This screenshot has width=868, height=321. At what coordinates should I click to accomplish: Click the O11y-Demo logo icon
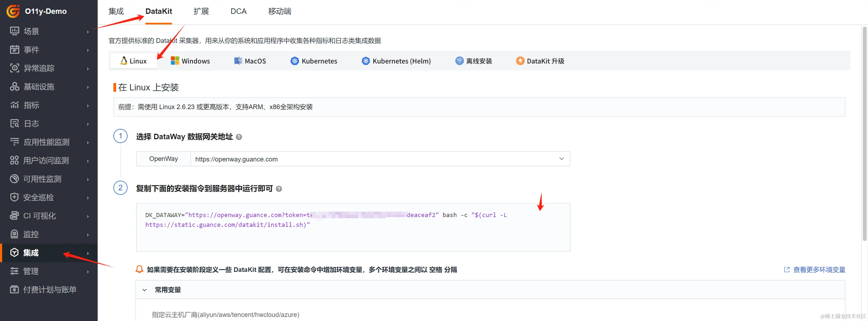tap(13, 11)
